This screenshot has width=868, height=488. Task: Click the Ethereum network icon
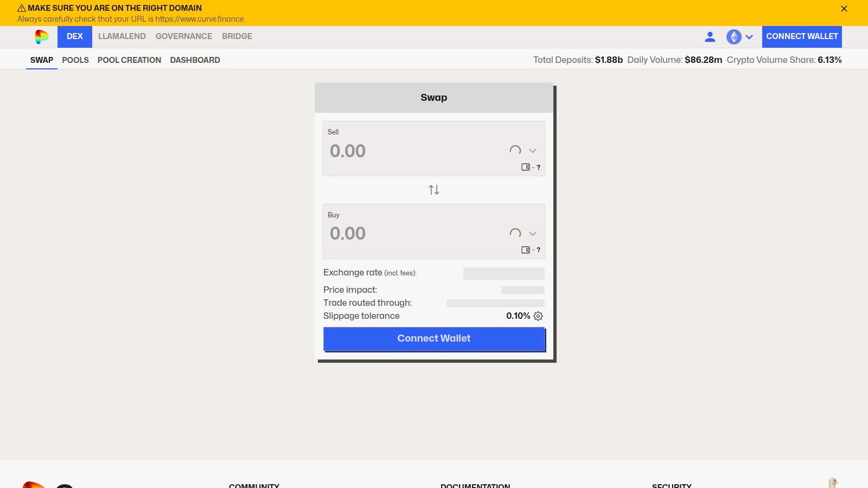734,37
